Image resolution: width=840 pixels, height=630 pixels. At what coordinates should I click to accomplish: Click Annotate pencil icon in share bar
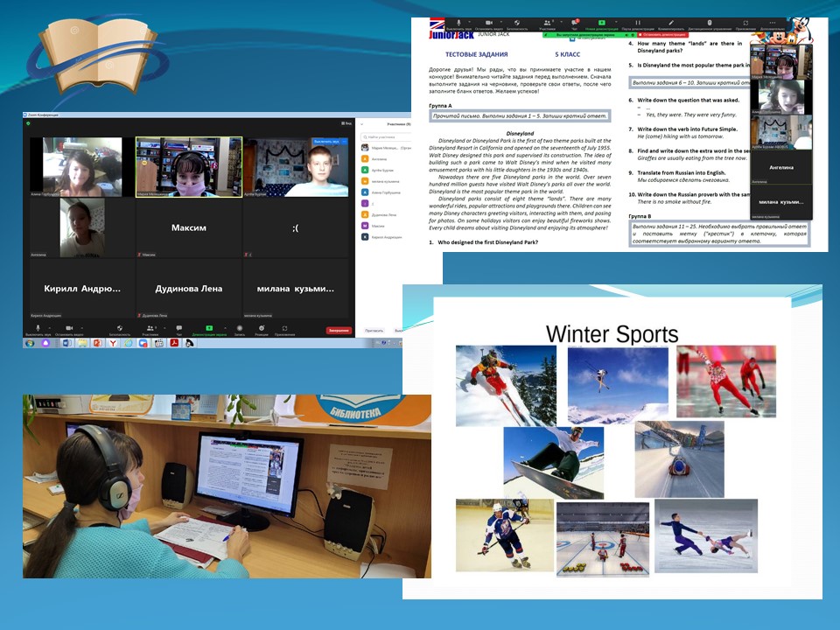(x=671, y=23)
